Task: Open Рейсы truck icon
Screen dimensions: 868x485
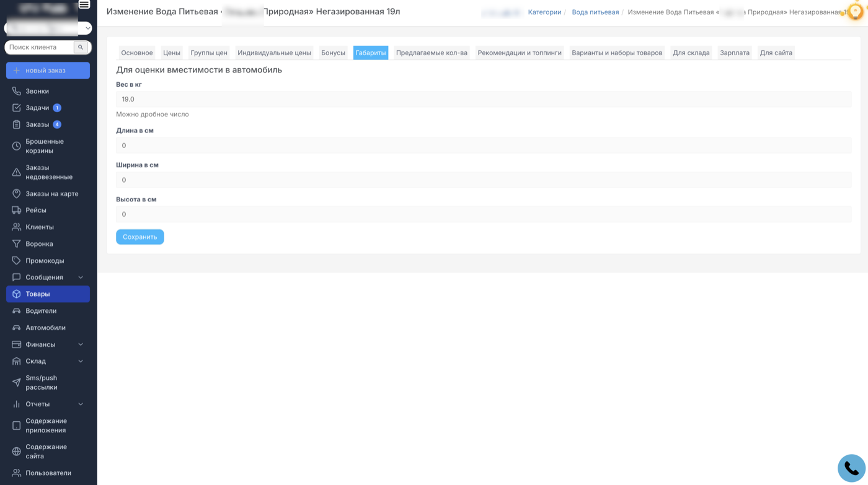Action: tap(17, 211)
